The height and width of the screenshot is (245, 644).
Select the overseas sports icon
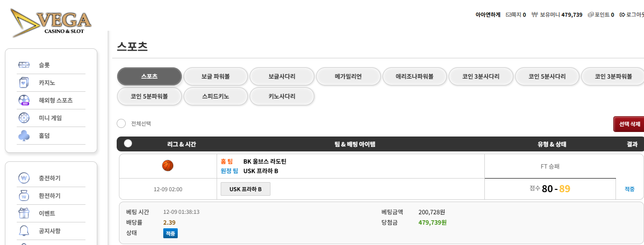[x=24, y=100]
